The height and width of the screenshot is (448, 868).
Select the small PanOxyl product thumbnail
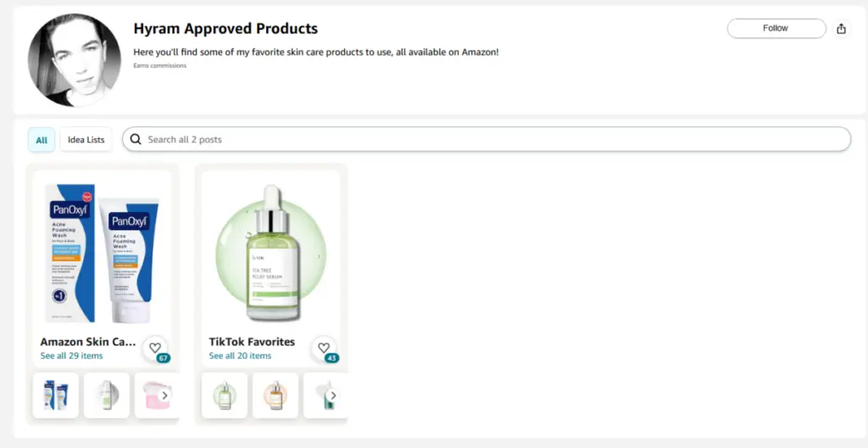click(56, 395)
